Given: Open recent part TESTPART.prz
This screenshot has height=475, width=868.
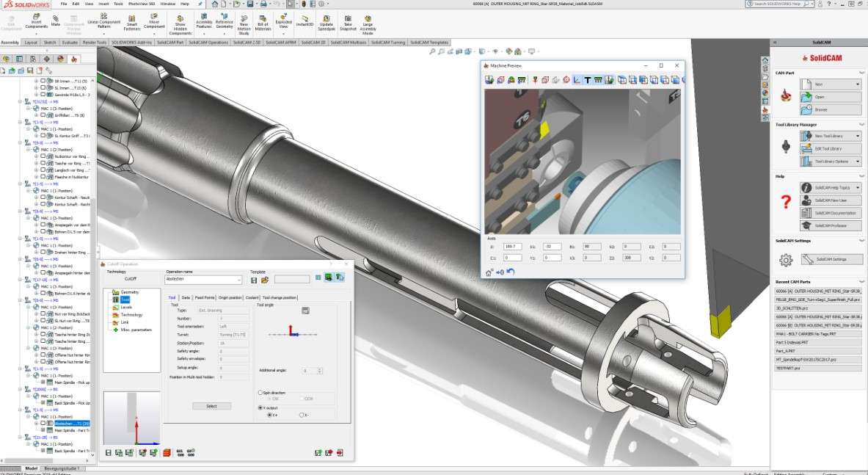Looking at the screenshot, I should click(817, 368).
